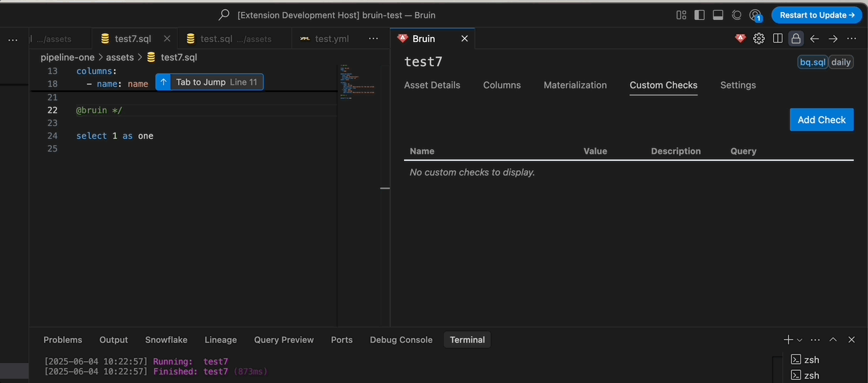Click the 'Finished: test7' terminal line
Viewport: 868px width, 383px height.
pos(155,372)
